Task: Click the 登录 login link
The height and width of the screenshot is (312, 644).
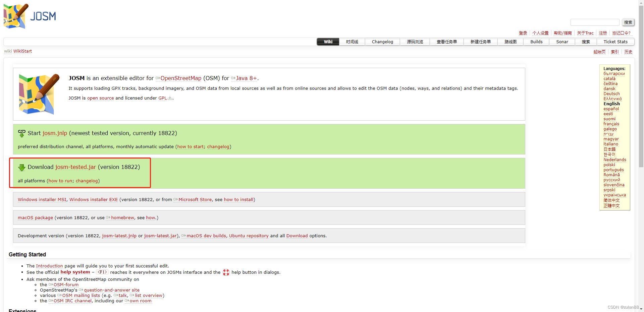Action: [523, 33]
